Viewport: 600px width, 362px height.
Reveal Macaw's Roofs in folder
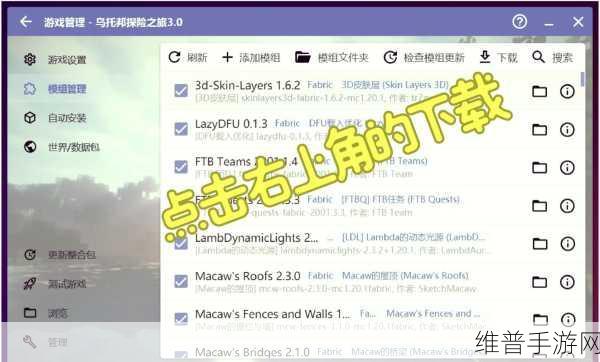click(540, 282)
